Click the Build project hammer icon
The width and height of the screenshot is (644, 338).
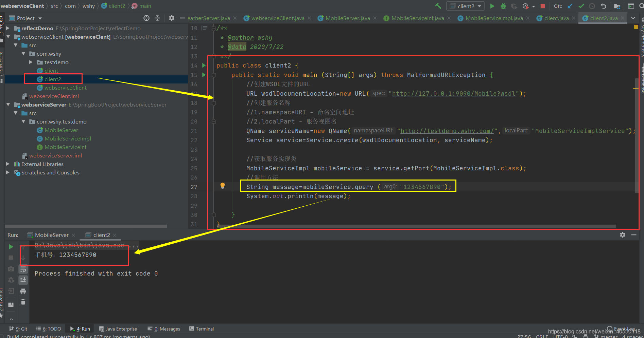(x=438, y=6)
